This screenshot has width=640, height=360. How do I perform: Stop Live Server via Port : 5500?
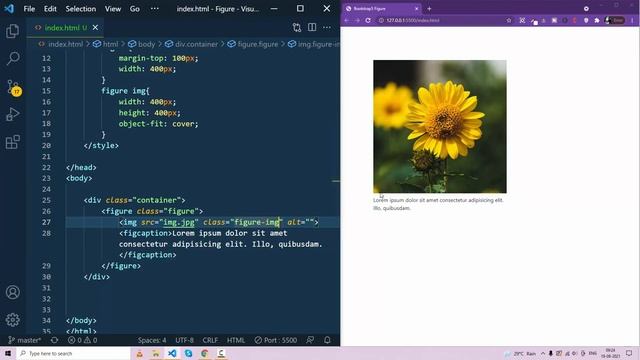point(276,340)
